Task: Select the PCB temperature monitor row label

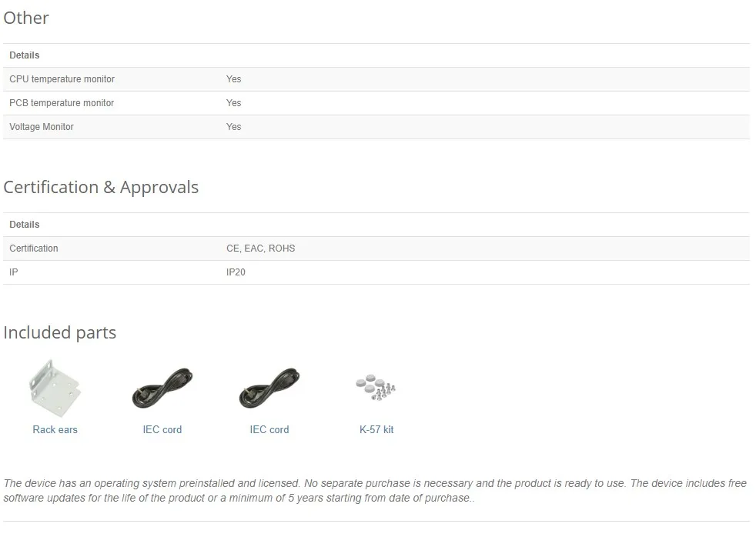Action: coord(62,103)
